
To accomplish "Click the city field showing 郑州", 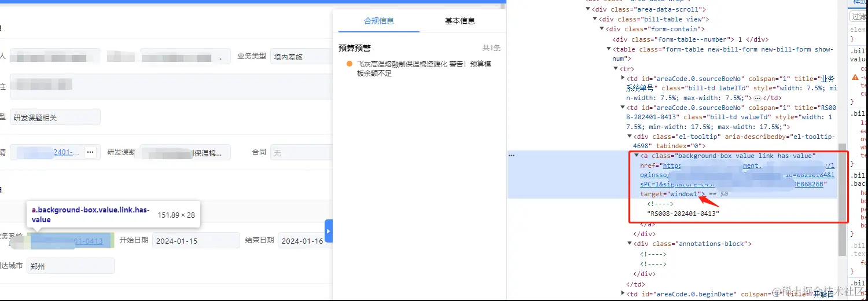I will click(x=70, y=266).
